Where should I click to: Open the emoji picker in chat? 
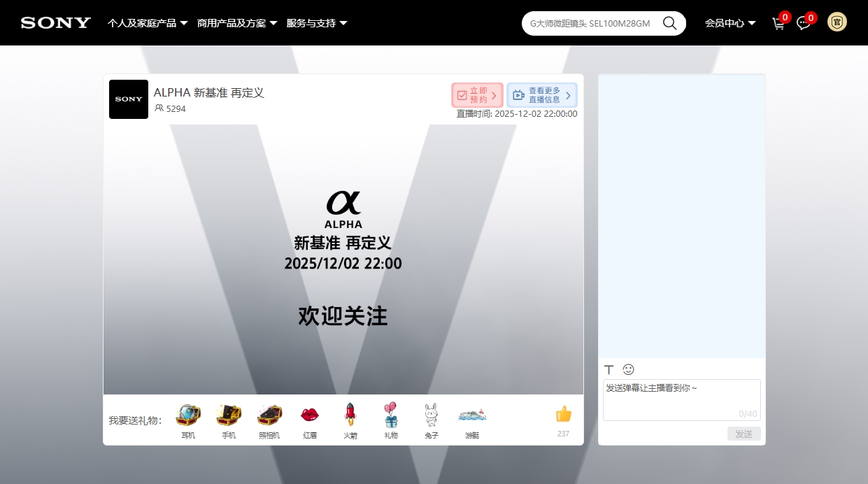pos(628,369)
